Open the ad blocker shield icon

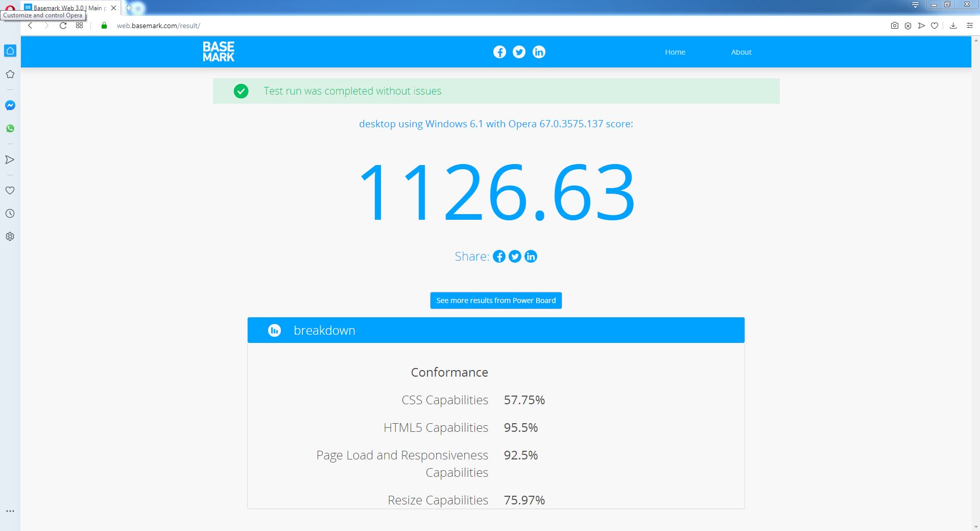point(908,26)
